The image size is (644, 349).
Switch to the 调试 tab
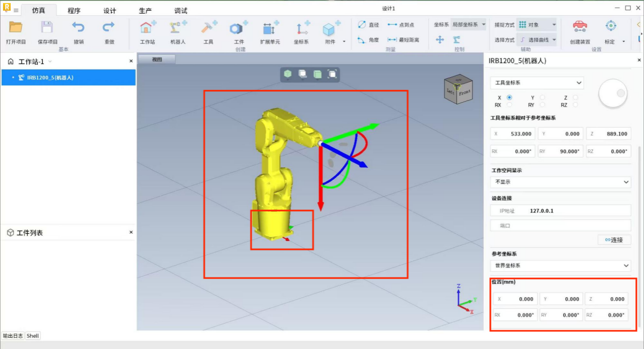point(181,11)
